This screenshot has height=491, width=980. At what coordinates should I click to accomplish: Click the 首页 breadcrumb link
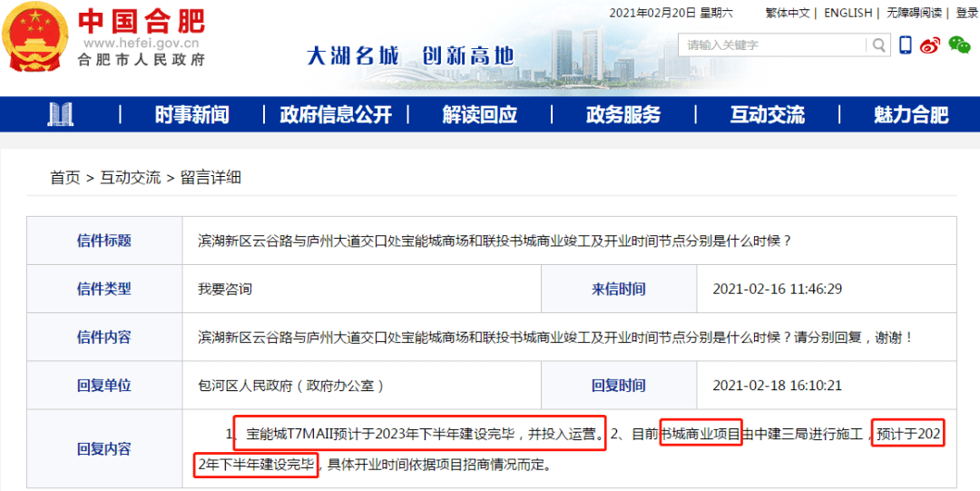tap(65, 178)
